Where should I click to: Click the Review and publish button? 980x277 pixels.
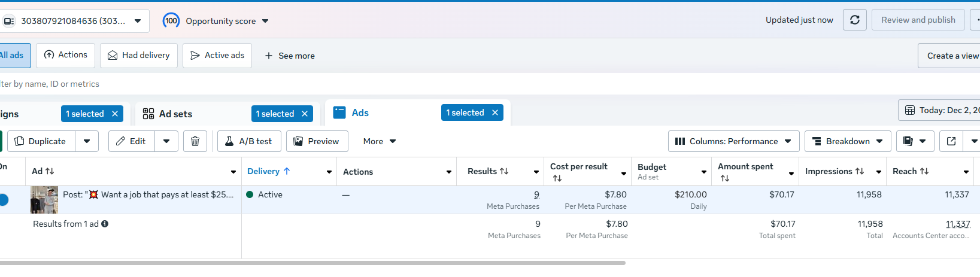click(x=918, y=20)
